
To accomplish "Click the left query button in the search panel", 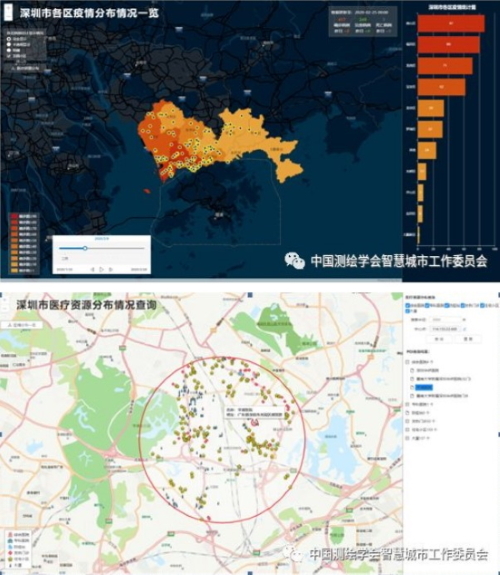I will [439, 339].
